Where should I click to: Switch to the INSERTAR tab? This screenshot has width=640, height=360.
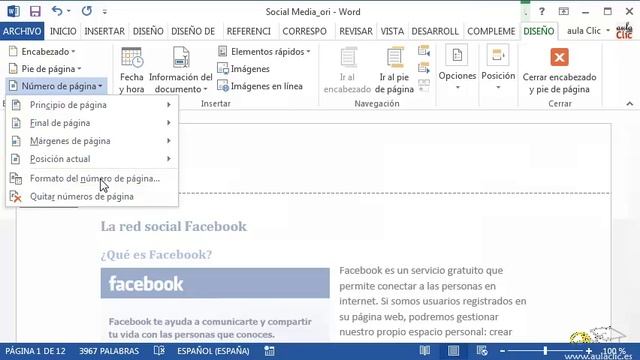pyautogui.click(x=104, y=31)
